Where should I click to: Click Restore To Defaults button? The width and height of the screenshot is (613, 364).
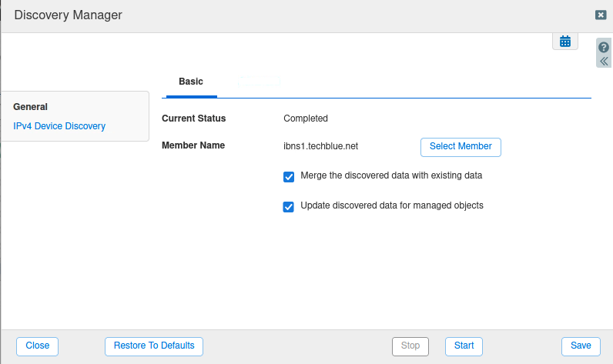coord(154,346)
